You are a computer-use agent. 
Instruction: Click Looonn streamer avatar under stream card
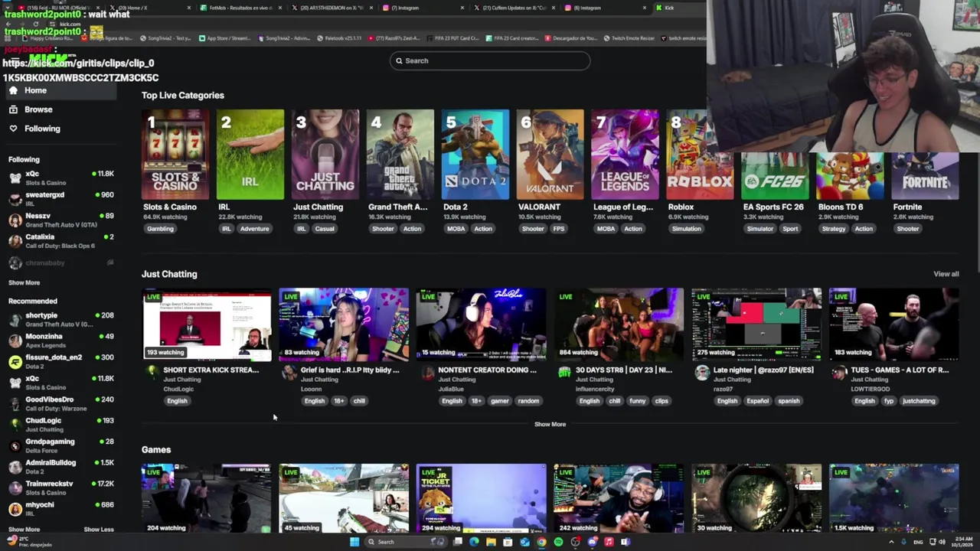tap(289, 372)
